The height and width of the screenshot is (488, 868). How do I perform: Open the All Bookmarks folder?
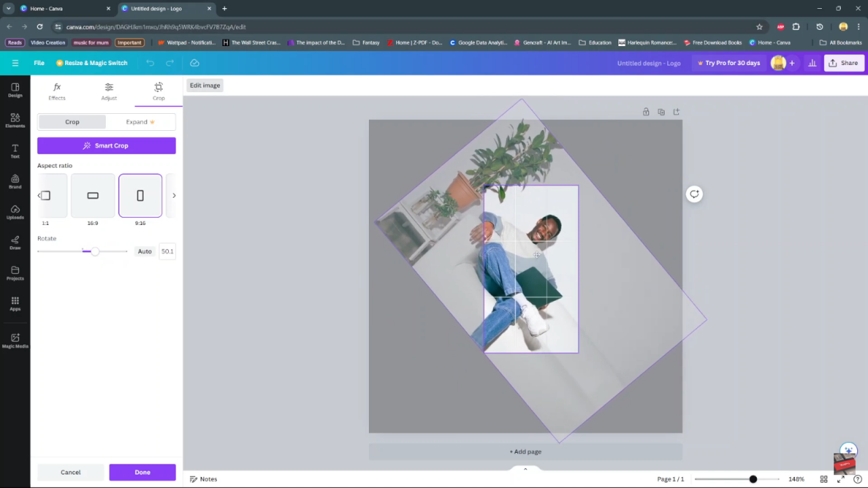pos(841,43)
